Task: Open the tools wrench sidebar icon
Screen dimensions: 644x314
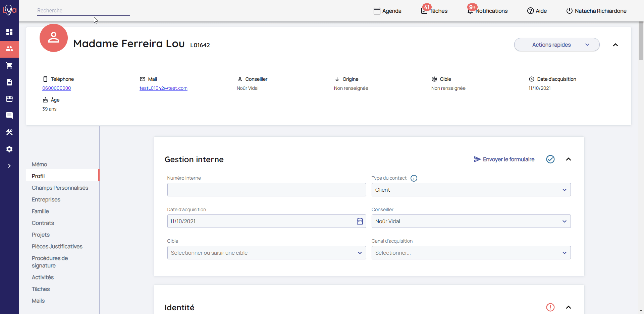Action: pos(9,132)
